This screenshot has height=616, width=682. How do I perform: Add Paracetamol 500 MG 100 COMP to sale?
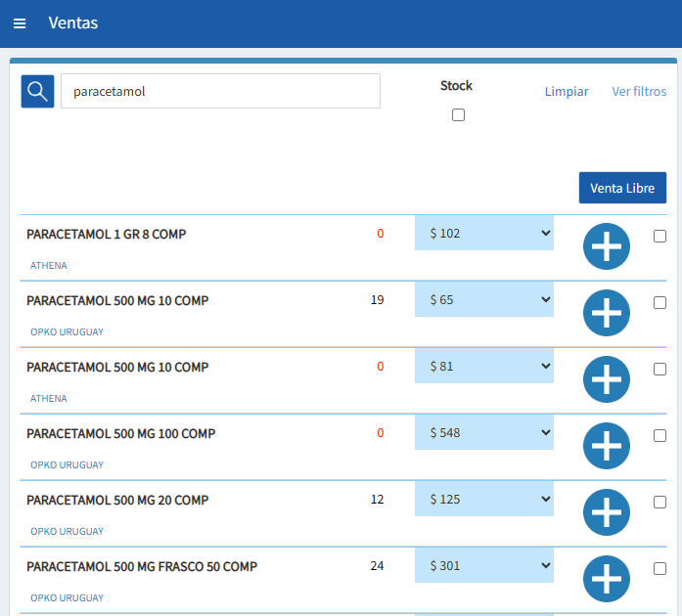(606, 446)
